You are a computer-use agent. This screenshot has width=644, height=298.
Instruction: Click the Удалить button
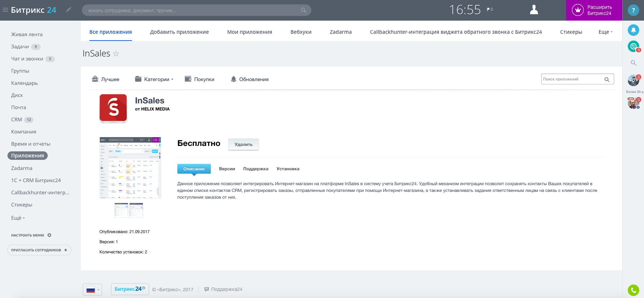(243, 144)
